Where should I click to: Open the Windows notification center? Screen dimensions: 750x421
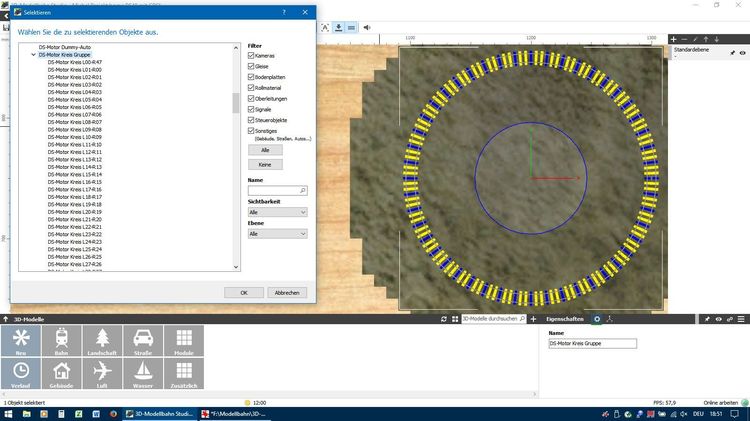click(735, 414)
